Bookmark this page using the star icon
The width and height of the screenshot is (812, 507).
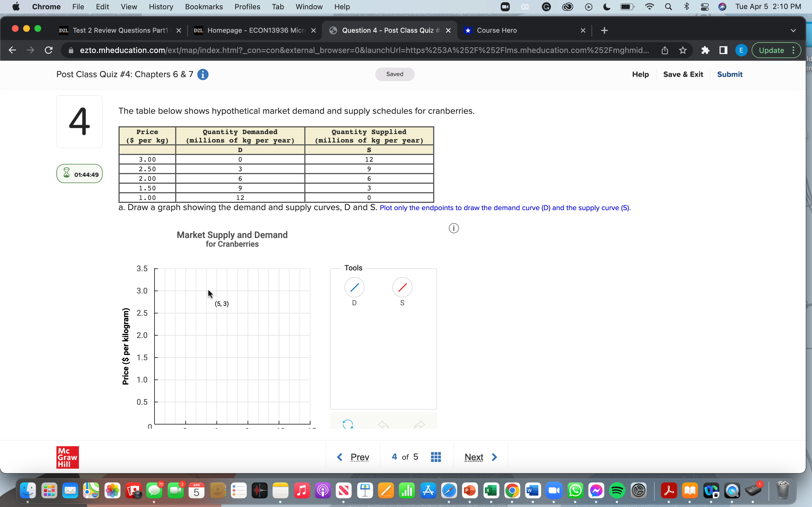[683, 50]
